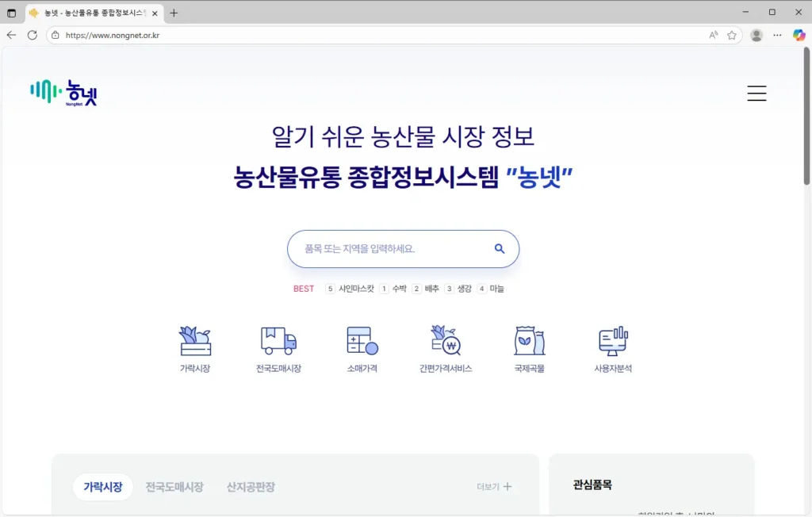Select the 가락시장 tab

pyautogui.click(x=103, y=486)
